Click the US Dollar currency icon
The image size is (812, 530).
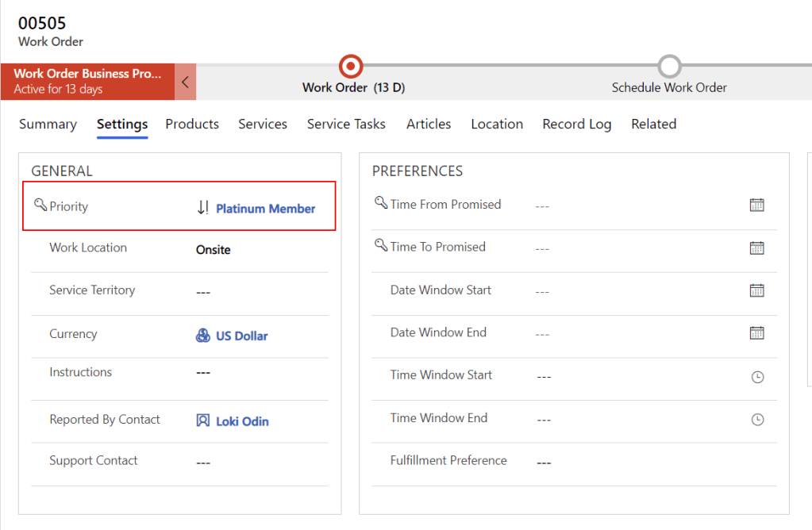203,336
